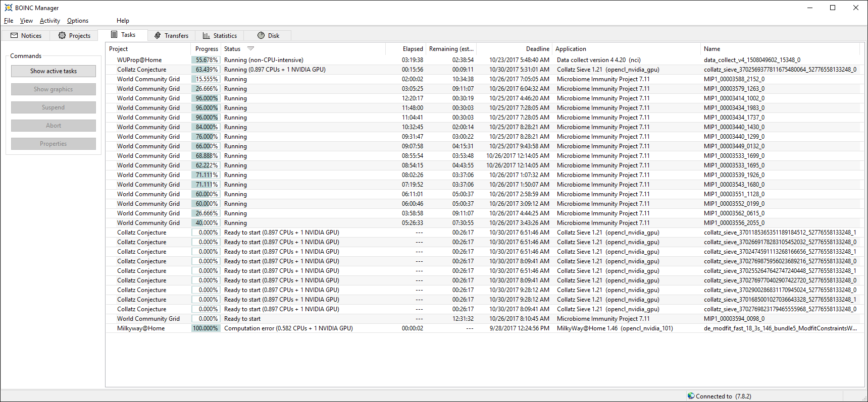Click the connection status globe icon
This screenshot has width=868, height=402.
(x=691, y=396)
